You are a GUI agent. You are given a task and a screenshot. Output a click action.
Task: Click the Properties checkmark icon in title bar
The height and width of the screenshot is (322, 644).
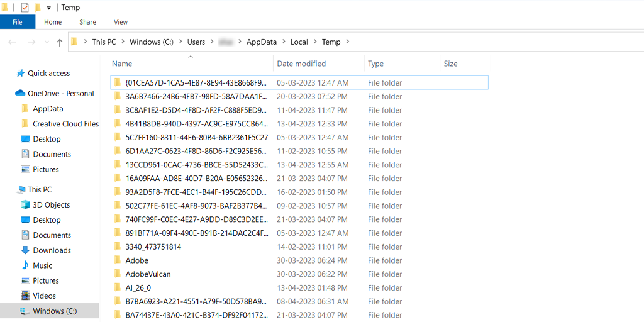[x=25, y=8]
